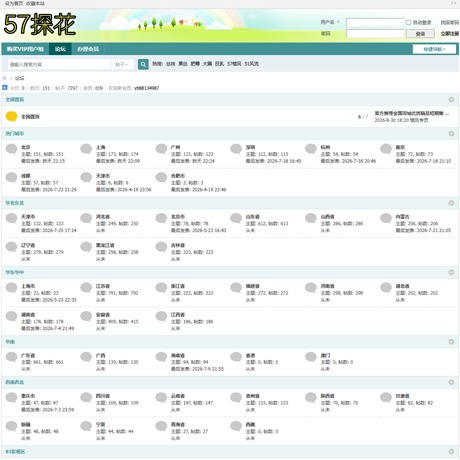Click the bubble icon beside 山东省
Screen dimensions: 460x460
(x=236, y=218)
